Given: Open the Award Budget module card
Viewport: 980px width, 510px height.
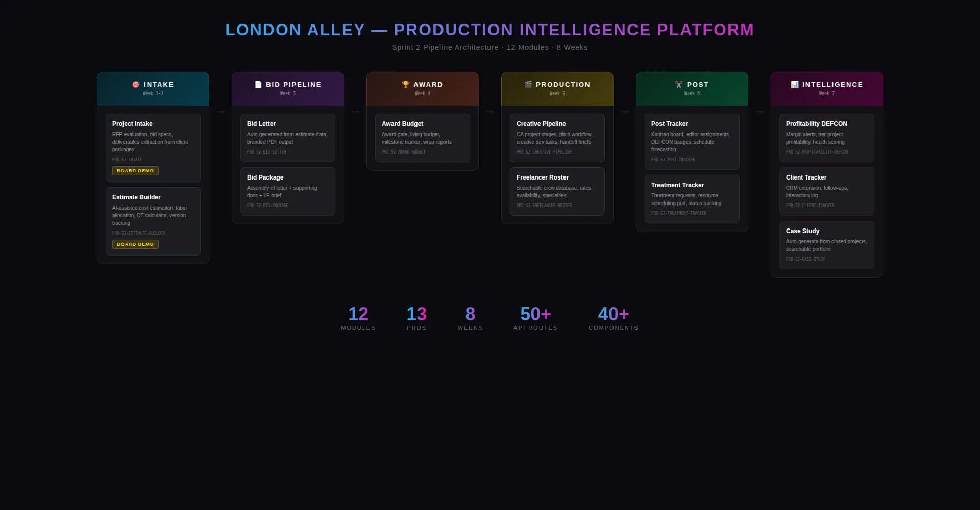Looking at the screenshot, I should 422,138.
